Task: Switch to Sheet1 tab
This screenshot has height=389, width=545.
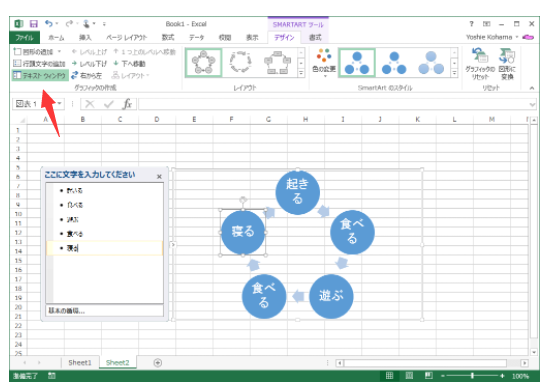Action: [80, 363]
